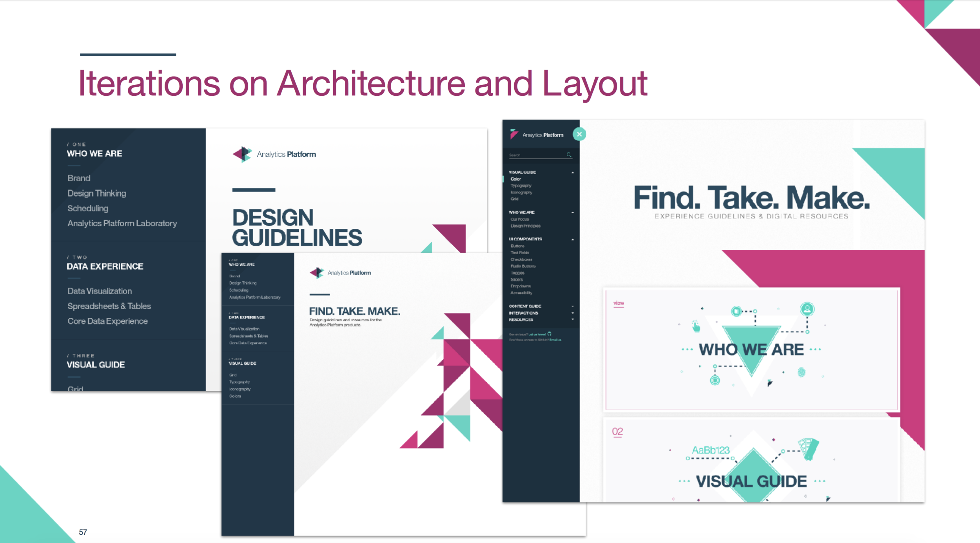Collapse the VISUAL GUIDE section in the sidebar
This screenshot has height=543, width=980.
573,172
